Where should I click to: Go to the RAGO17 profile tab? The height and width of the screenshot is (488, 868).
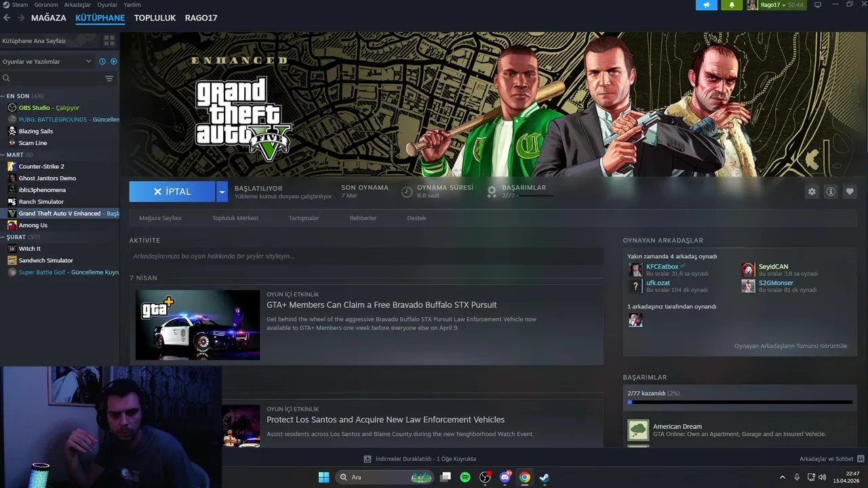pos(201,18)
